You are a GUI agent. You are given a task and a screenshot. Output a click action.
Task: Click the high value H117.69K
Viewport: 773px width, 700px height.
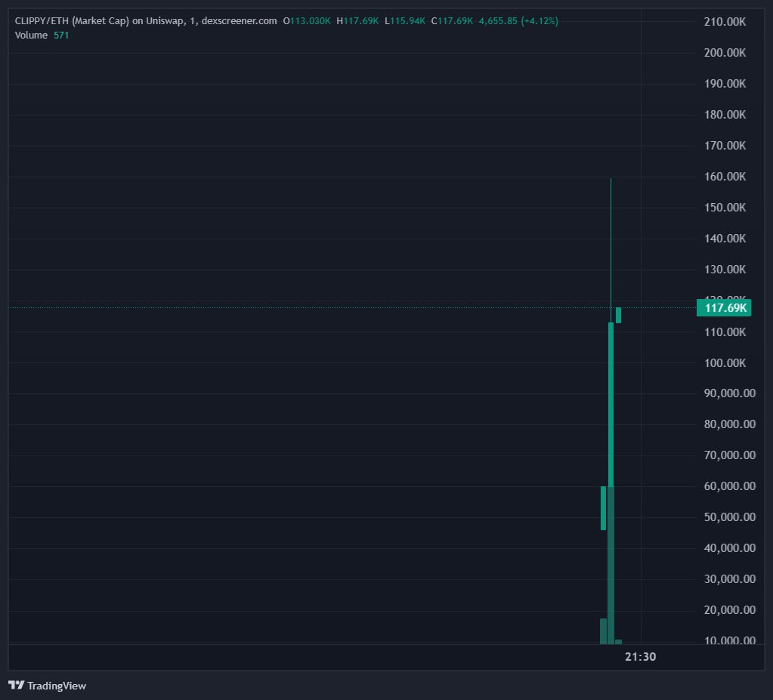pos(357,20)
